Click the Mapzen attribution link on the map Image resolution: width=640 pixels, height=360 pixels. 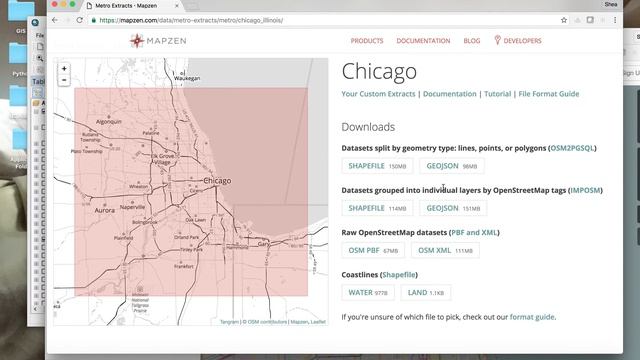[299, 322]
